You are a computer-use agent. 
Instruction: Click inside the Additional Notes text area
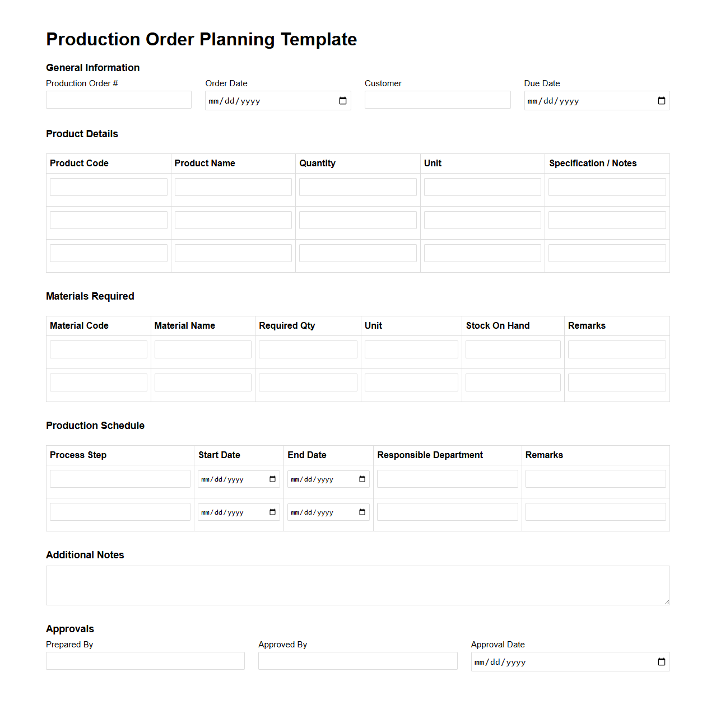(x=357, y=585)
